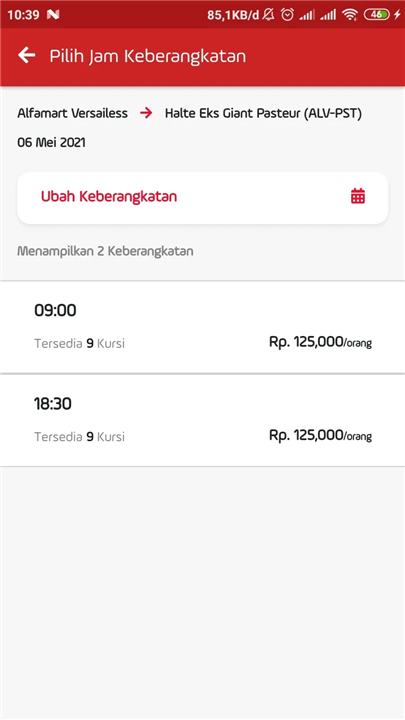Tap the alarm clock status icon
405x720 pixels.
click(x=287, y=15)
